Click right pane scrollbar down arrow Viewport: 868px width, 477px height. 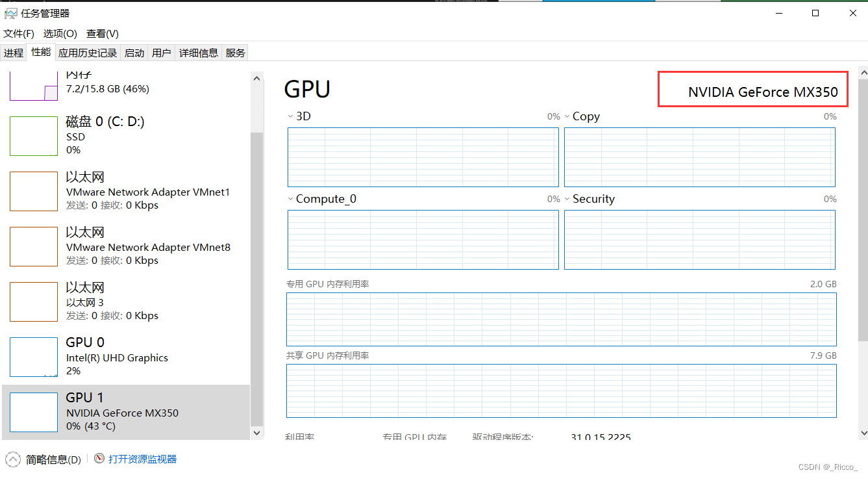point(863,432)
